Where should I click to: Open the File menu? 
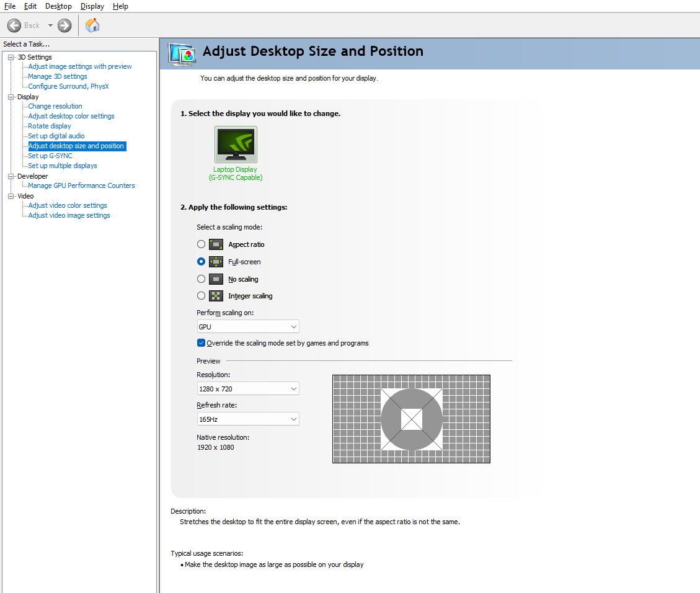(x=10, y=6)
